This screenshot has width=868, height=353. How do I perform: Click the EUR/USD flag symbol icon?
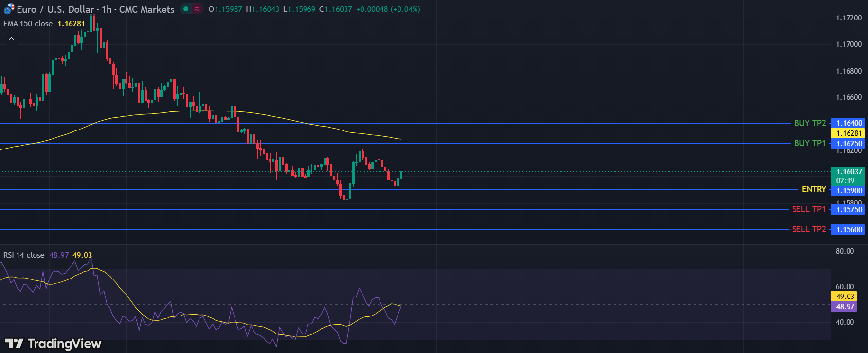point(9,9)
